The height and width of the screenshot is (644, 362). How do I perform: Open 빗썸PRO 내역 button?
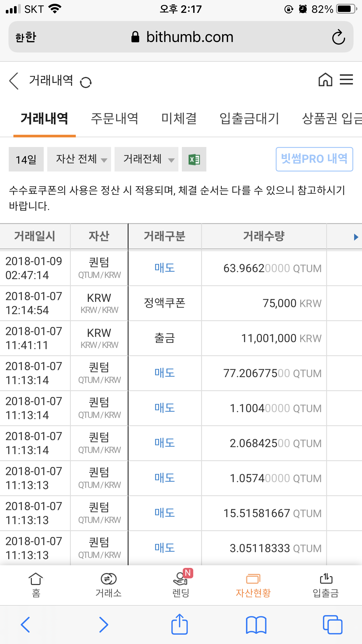314,159
